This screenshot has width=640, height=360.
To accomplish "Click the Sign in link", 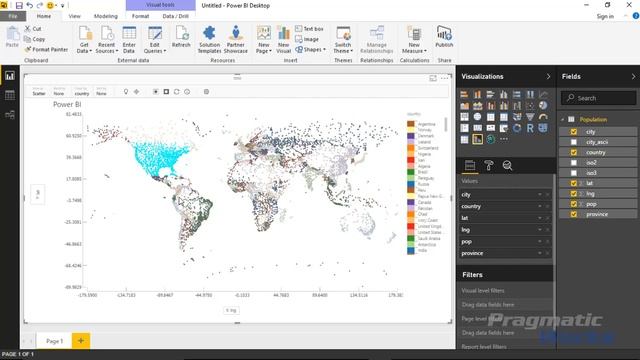I will click(605, 16).
